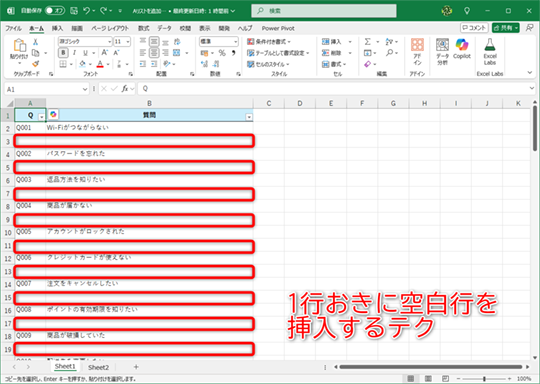
Task: Apply Percent Style format
Action: [222, 53]
